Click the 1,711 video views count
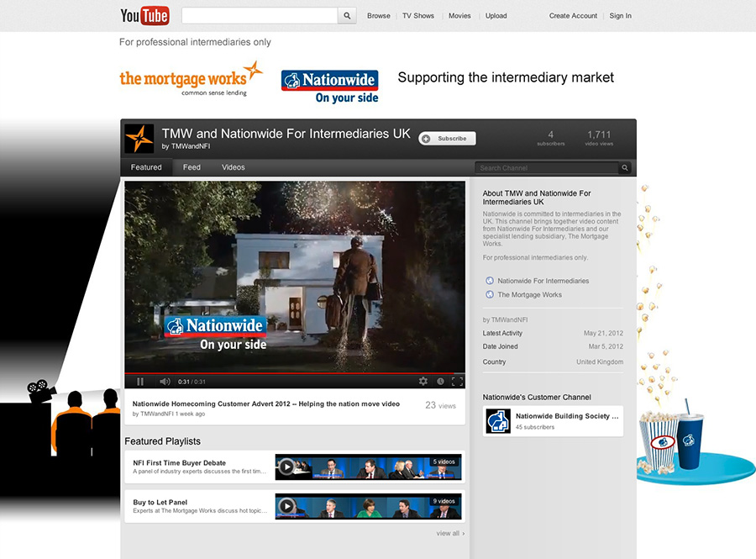The height and width of the screenshot is (559, 756). coord(599,138)
